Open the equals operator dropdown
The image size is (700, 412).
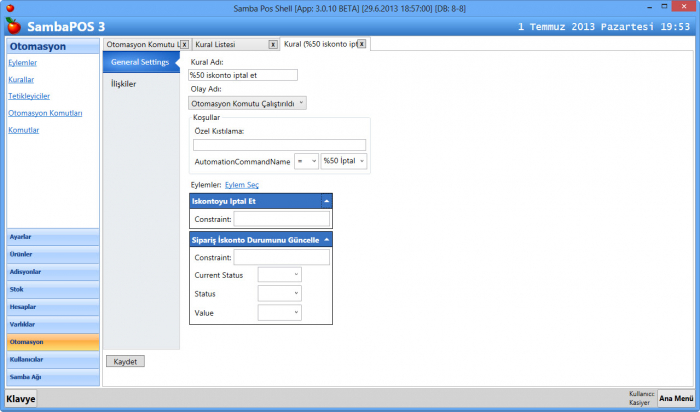pos(307,161)
